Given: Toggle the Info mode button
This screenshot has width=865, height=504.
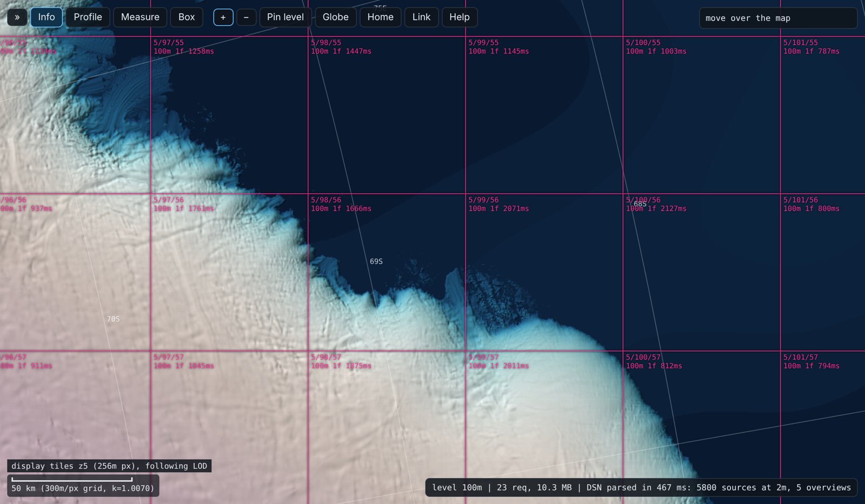Looking at the screenshot, I should (x=46, y=17).
